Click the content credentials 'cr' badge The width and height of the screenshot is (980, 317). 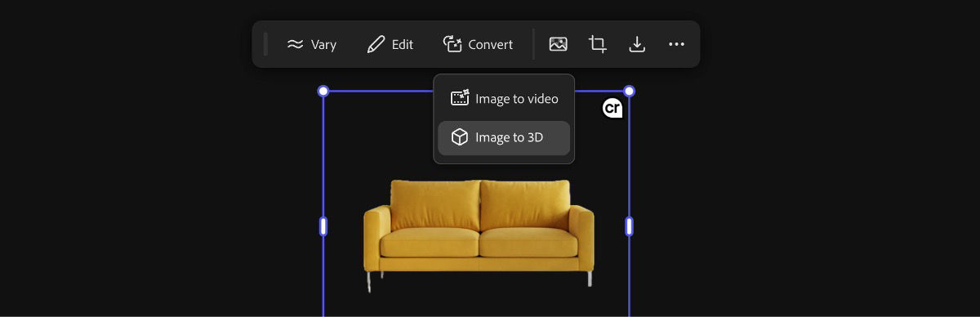pyautogui.click(x=612, y=108)
